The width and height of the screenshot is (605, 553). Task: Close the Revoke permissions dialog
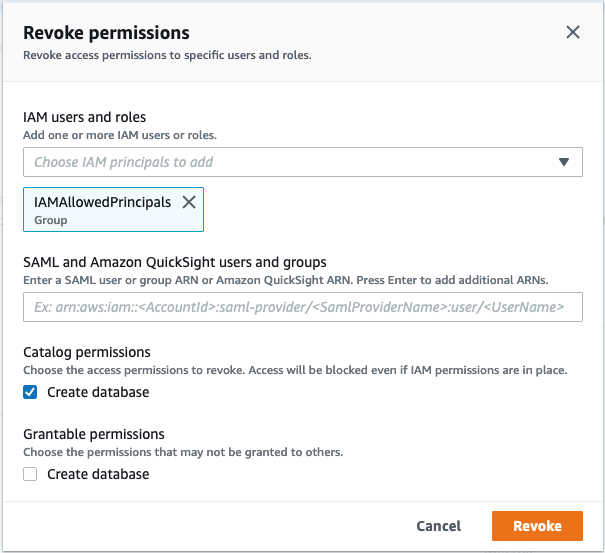tap(573, 33)
